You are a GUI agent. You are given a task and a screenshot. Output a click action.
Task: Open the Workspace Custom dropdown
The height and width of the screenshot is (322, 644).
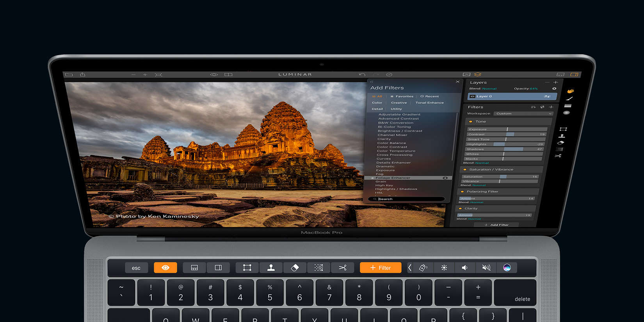(523, 114)
